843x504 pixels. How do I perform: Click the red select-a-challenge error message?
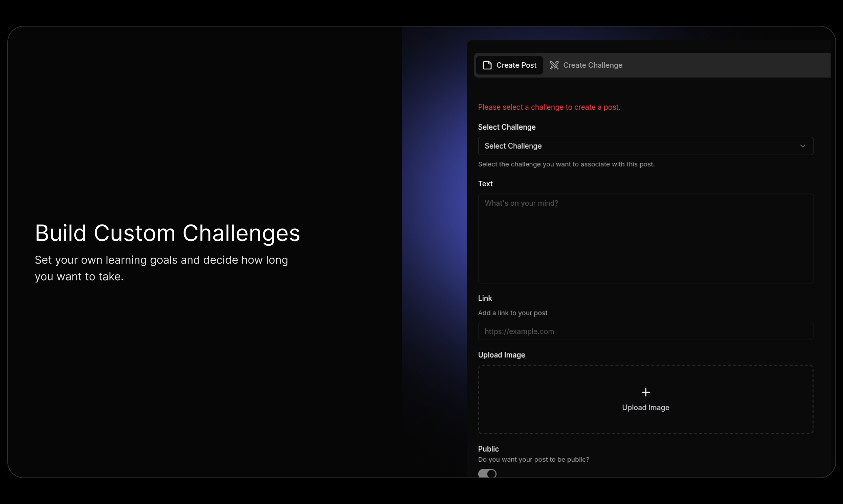point(549,107)
